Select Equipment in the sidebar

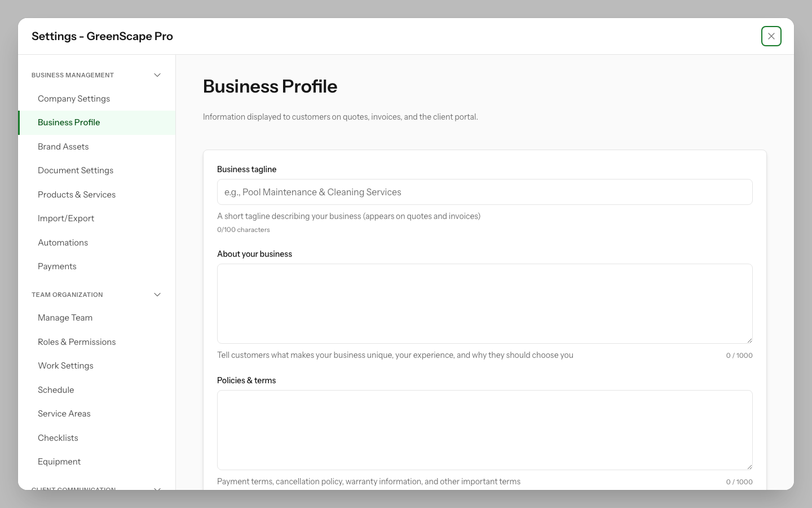(59, 462)
